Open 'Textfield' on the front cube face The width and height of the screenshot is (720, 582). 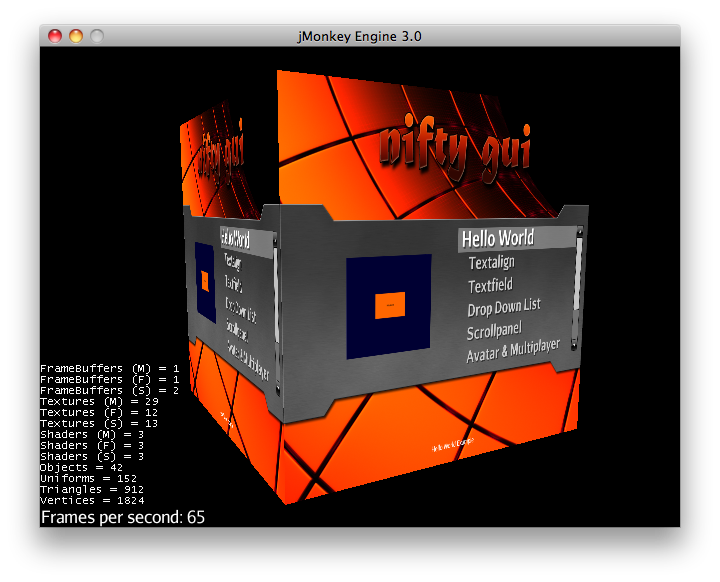(x=490, y=286)
